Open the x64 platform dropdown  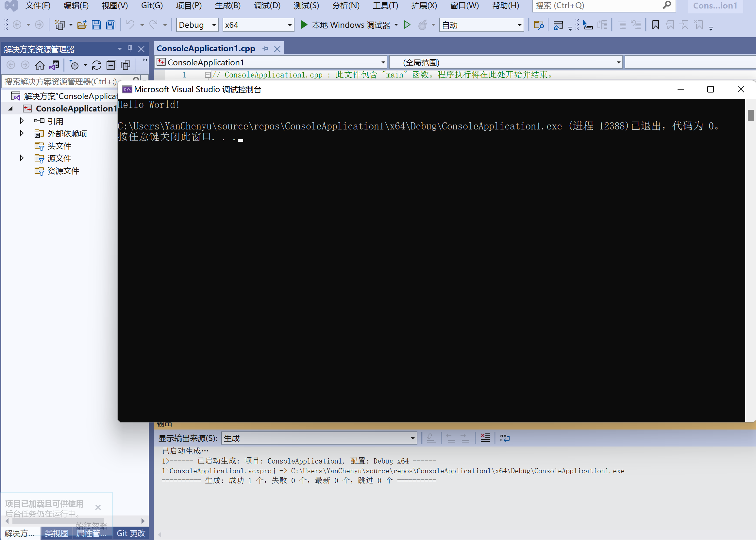coord(258,25)
